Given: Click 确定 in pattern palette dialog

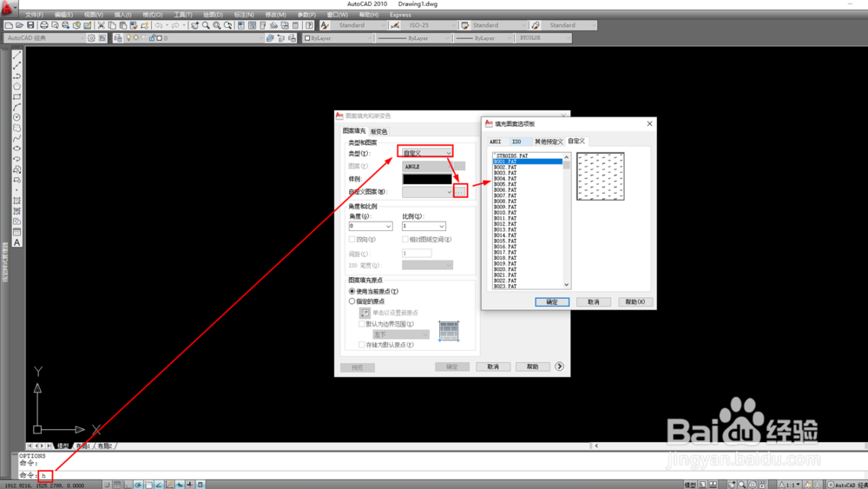Looking at the screenshot, I should click(552, 301).
